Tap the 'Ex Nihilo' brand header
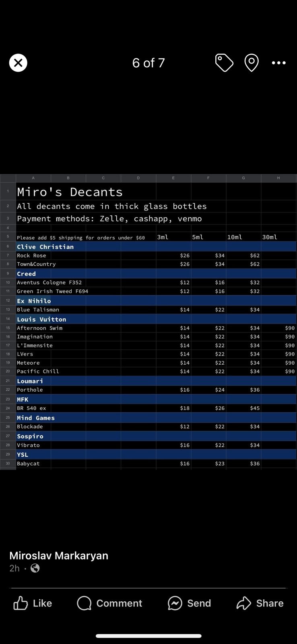The height and width of the screenshot is (644, 297). coord(34,301)
